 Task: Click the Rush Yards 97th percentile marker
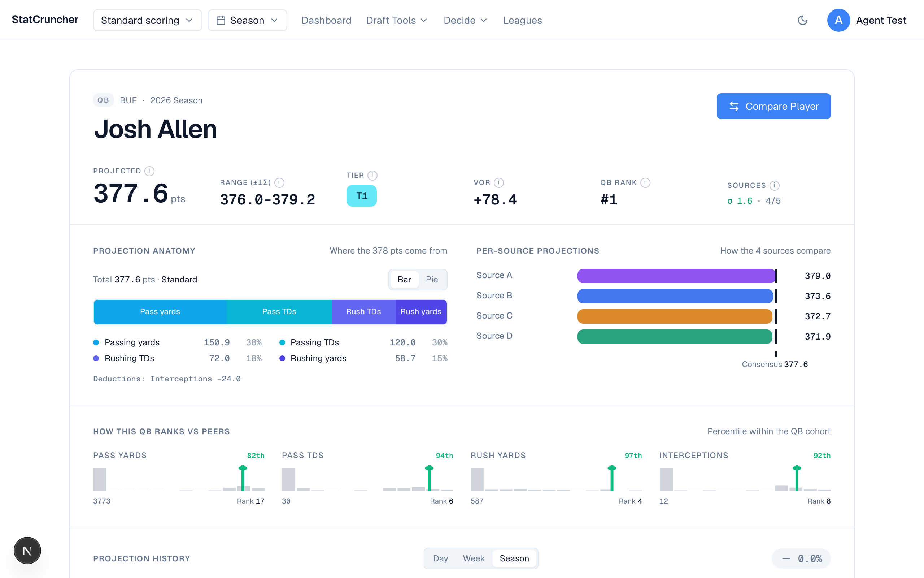[x=612, y=479]
